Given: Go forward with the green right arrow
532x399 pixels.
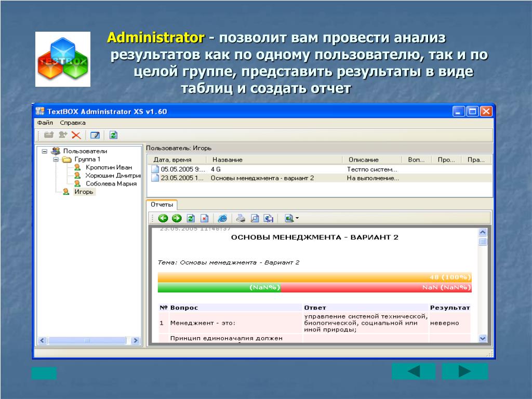Looking at the screenshot, I should [177, 219].
